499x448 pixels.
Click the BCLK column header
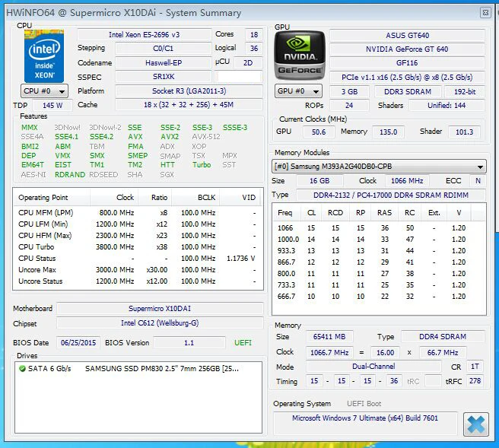pyautogui.click(x=195, y=198)
